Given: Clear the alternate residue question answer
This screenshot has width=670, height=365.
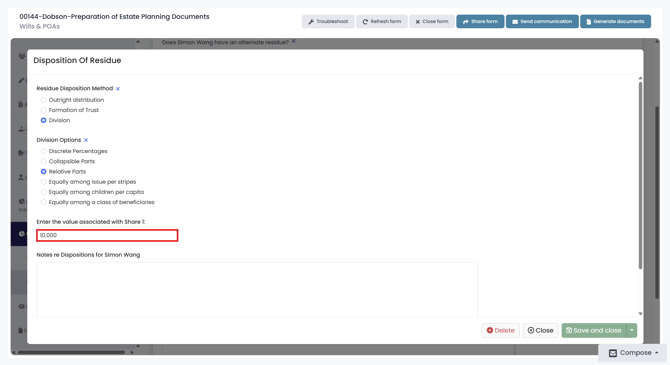Looking at the screenshot, I should click(294, 41).
